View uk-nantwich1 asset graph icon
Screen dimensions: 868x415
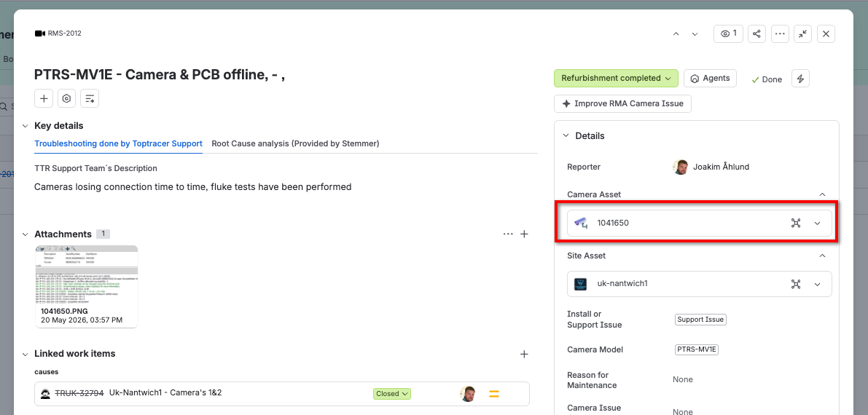pyautogui.click(x=796, y=284)
